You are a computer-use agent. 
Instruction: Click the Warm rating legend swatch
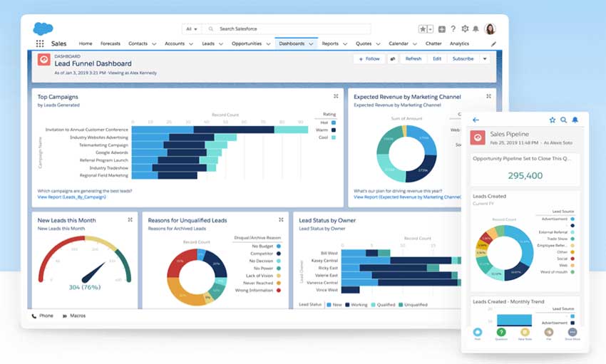click(334, 130)
